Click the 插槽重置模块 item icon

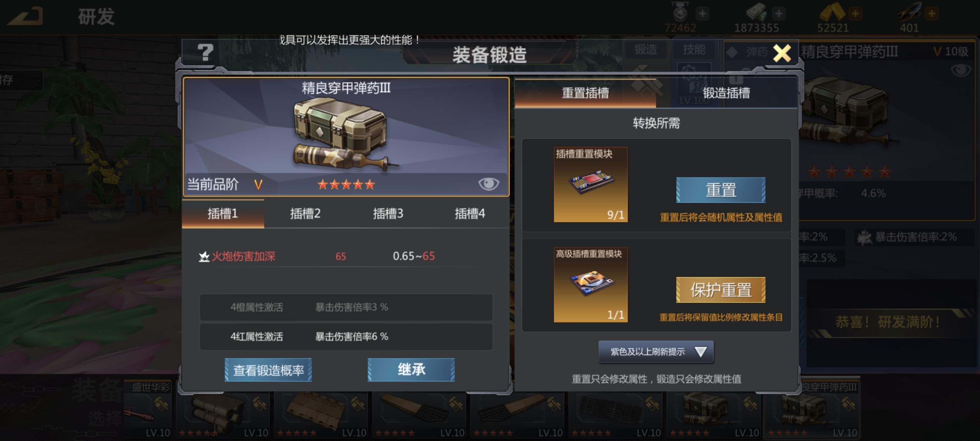tap(590, 184)
